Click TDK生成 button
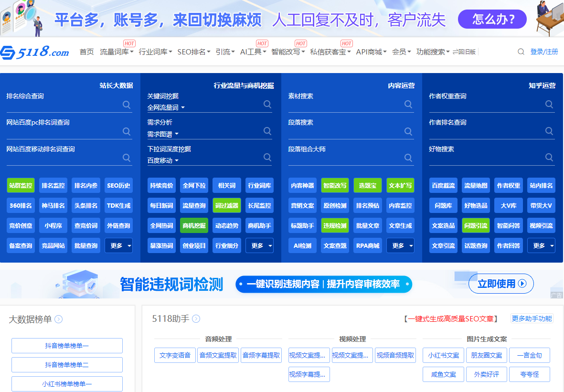The width and height of the screenshot is (564, 392). point(119,206)
